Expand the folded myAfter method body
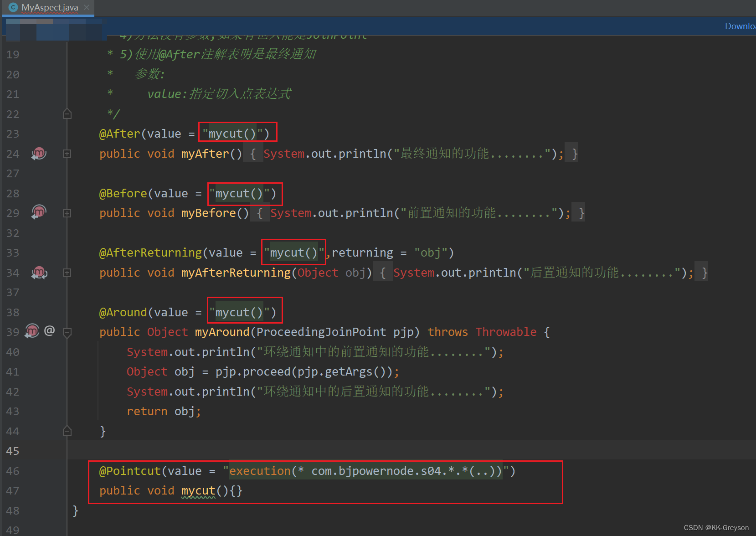The image size is (756, 536). point(67,154)
